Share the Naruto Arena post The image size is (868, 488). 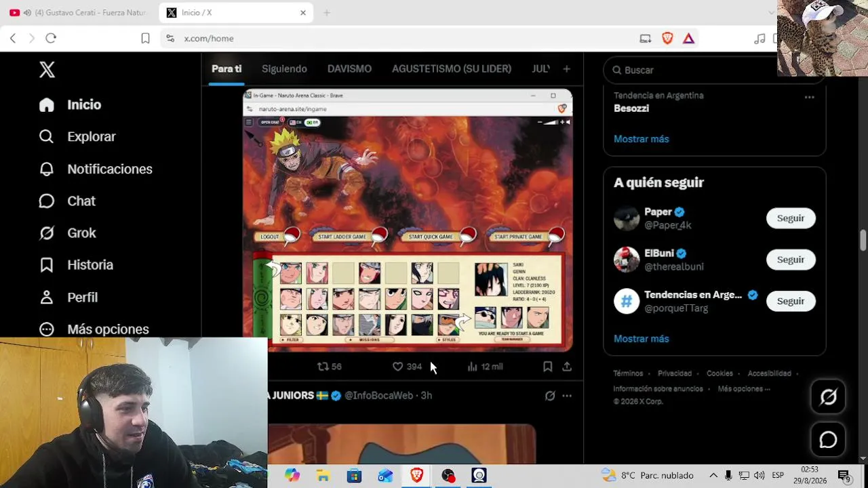pyautogui.click(x=567, y=366)
